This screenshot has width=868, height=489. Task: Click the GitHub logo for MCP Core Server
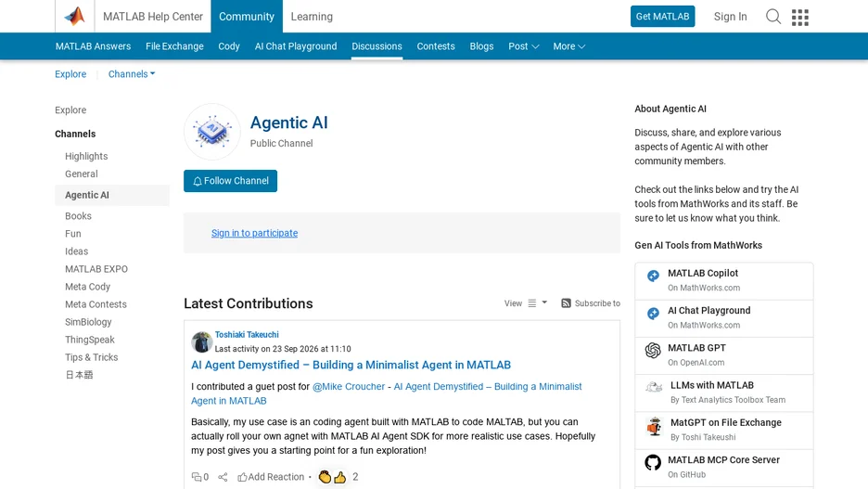point(653,462)
